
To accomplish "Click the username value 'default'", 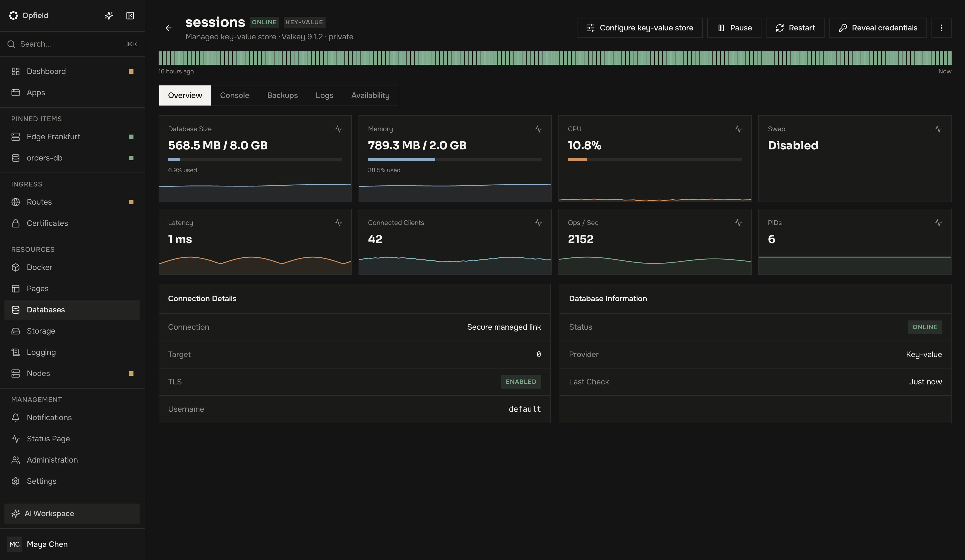I will 525,409.
